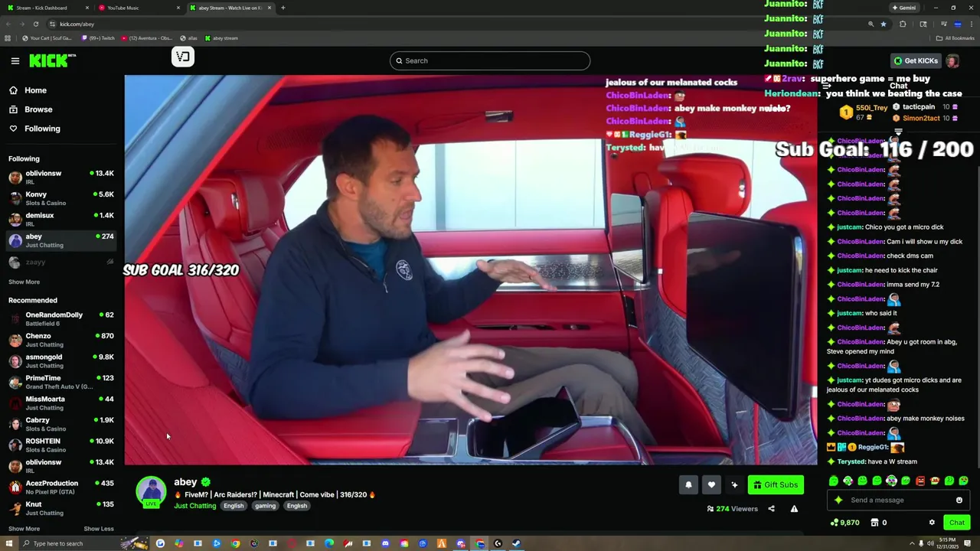Open the abey stream bookmark
Viewport: 980px width, 551px height.
[220, 37]
